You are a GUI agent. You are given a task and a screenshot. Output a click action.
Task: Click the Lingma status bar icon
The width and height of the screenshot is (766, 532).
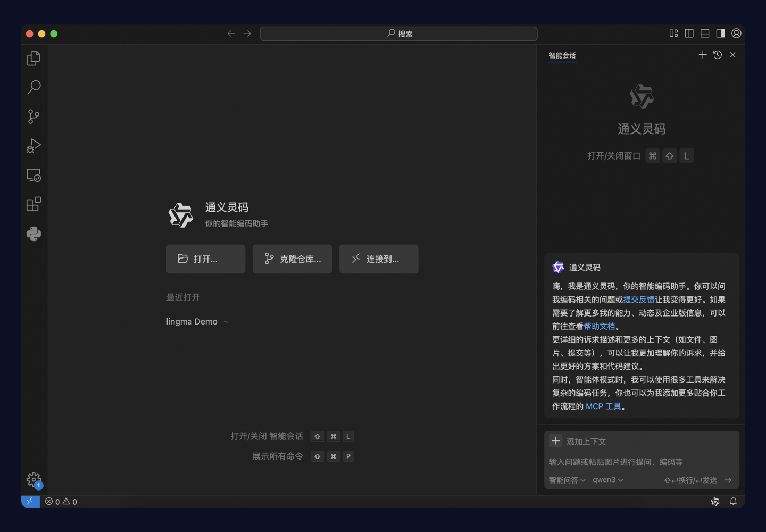[715, 502]
